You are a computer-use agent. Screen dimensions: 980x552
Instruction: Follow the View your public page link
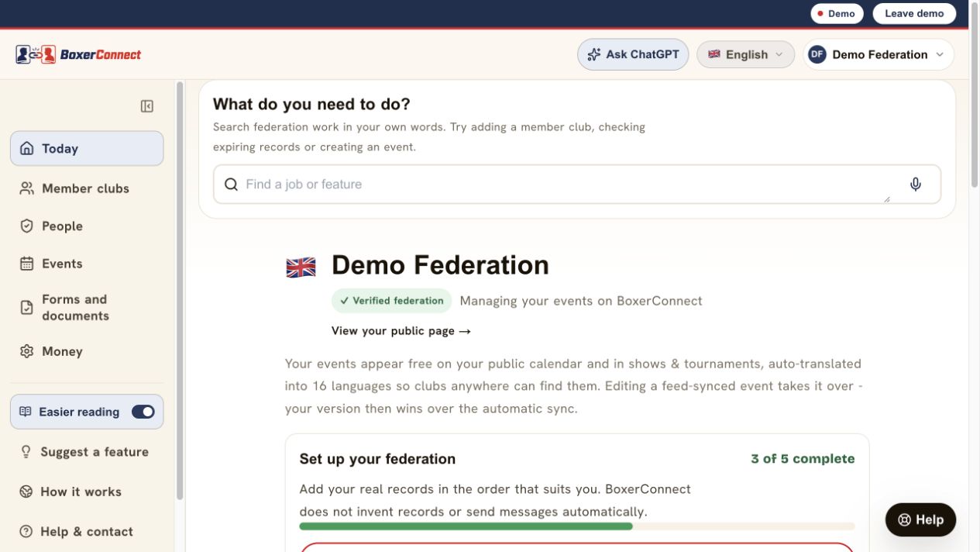[x=401, y=331]
